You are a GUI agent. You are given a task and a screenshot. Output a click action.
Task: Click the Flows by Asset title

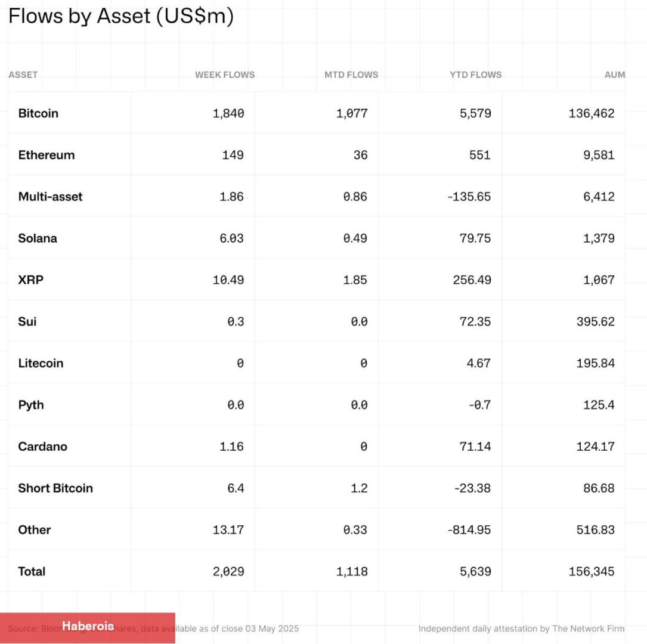120,16
